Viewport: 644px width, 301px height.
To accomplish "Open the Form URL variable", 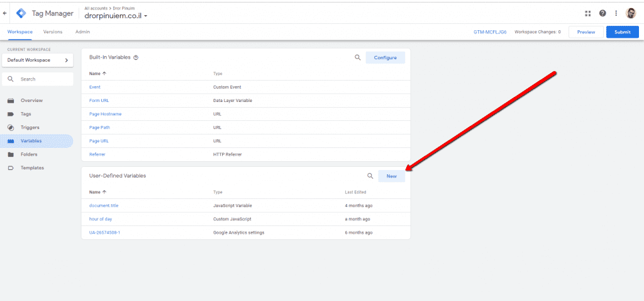I will 99,101.
